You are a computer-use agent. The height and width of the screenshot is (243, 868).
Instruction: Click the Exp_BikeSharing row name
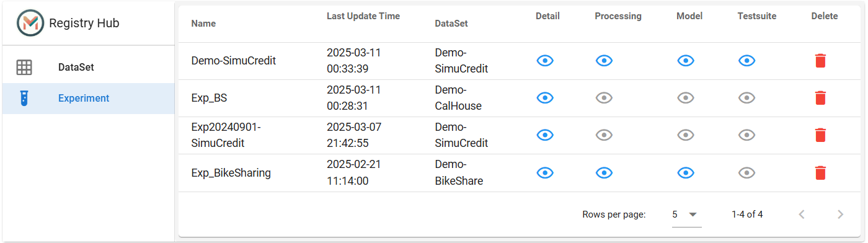[x=231, y=173]
